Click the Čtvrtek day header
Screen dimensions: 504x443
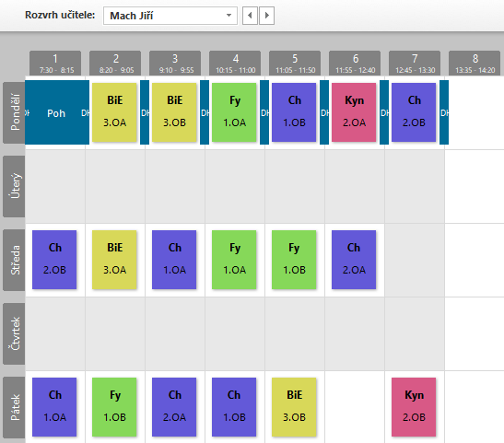(14, 333)
